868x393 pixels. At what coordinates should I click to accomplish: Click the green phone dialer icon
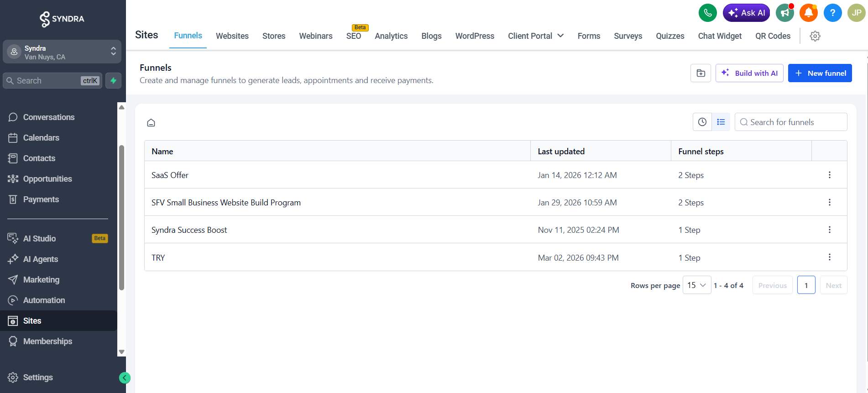(x=707, y=13)
